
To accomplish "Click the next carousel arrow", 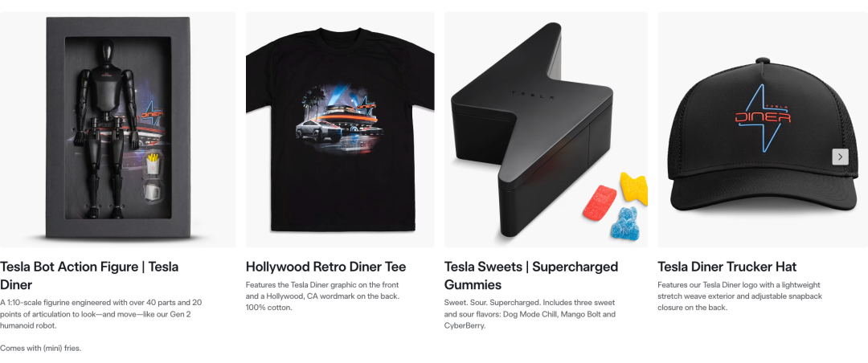I will tap(840, 157).
